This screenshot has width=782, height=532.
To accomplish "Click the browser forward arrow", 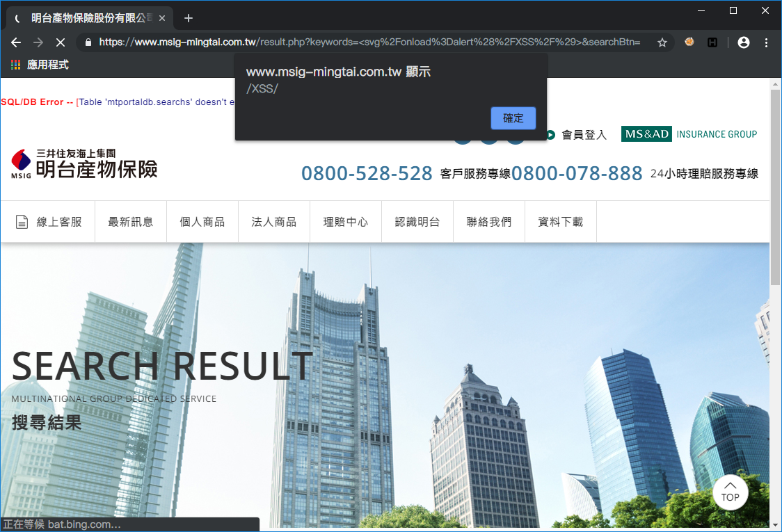I will [x=38, y=42].
